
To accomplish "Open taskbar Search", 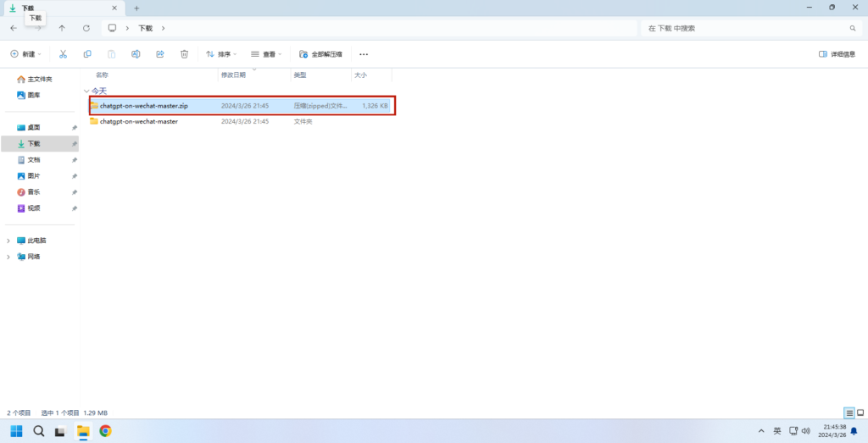I will pos(39,431).
